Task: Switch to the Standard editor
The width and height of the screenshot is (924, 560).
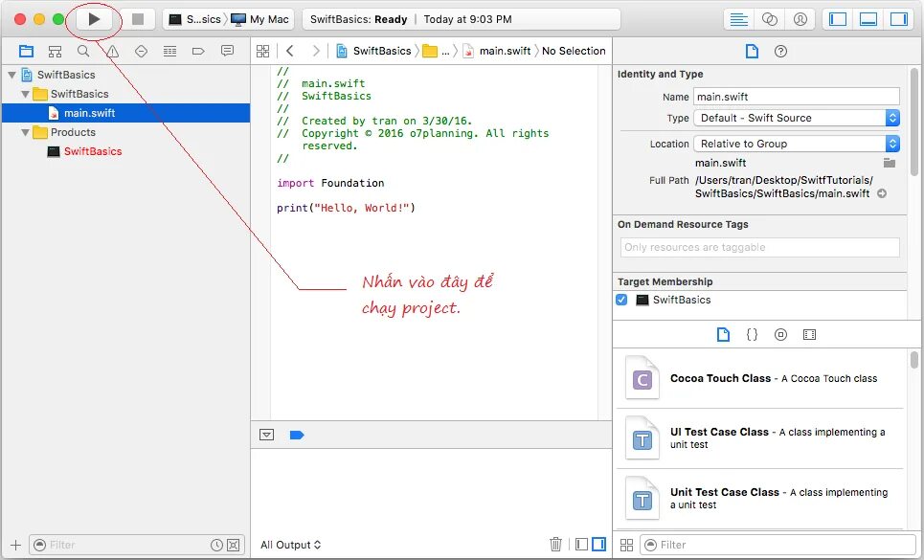Action: click(739, 19)
